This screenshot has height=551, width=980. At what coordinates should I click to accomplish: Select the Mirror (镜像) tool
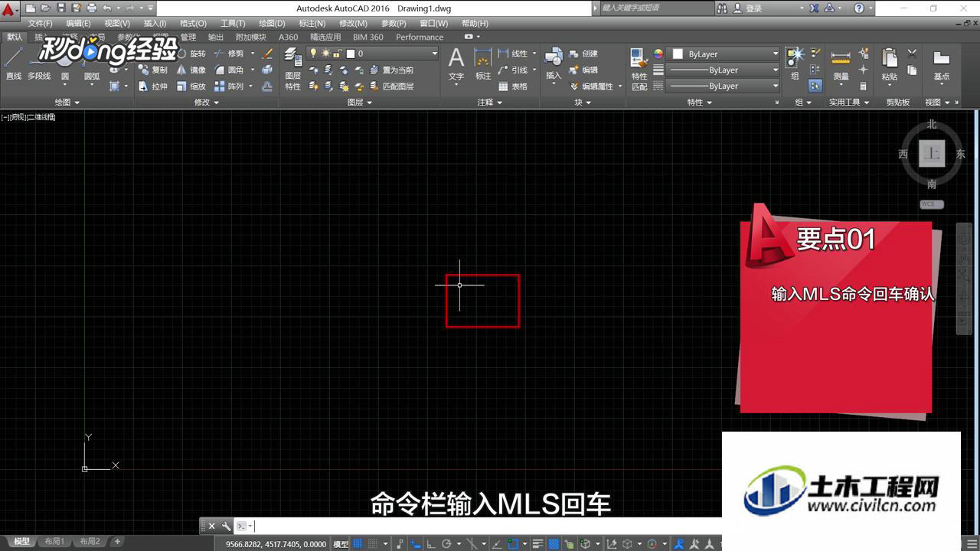click(x=191, y=70)
